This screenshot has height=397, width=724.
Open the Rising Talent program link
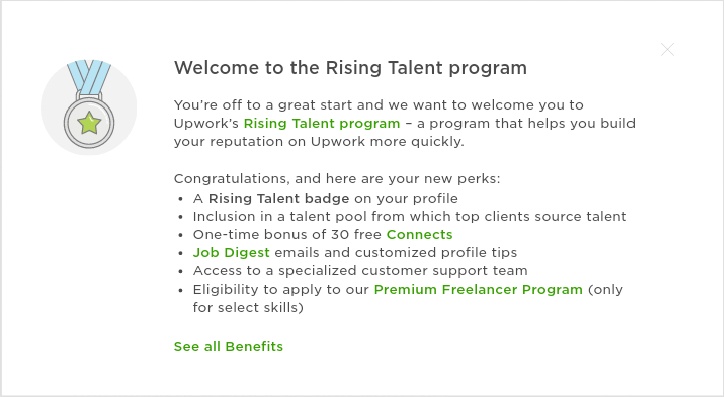point(322,124)
